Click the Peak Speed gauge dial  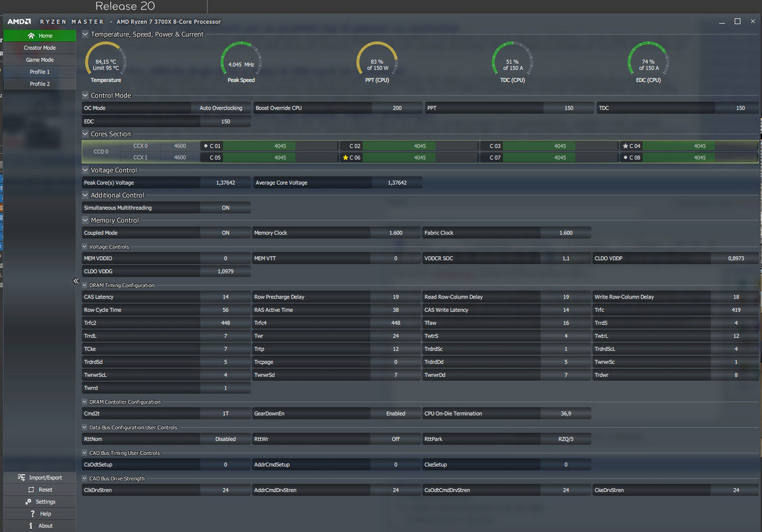pyautogui.click(x=241, y=60)
